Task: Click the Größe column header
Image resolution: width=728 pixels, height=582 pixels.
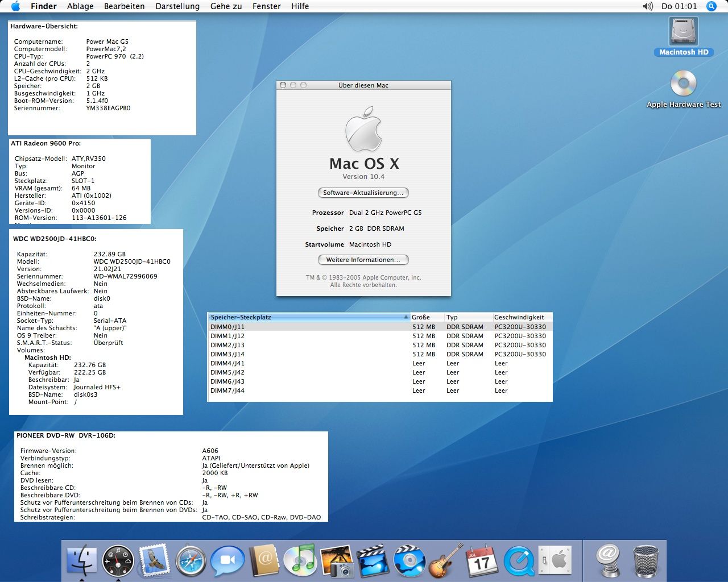Action: pos(427,317)
